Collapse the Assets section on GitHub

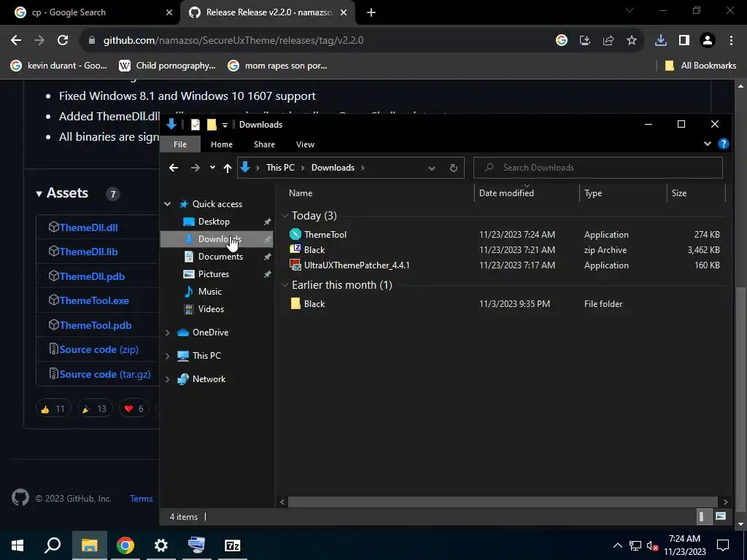tap(39, 193)
